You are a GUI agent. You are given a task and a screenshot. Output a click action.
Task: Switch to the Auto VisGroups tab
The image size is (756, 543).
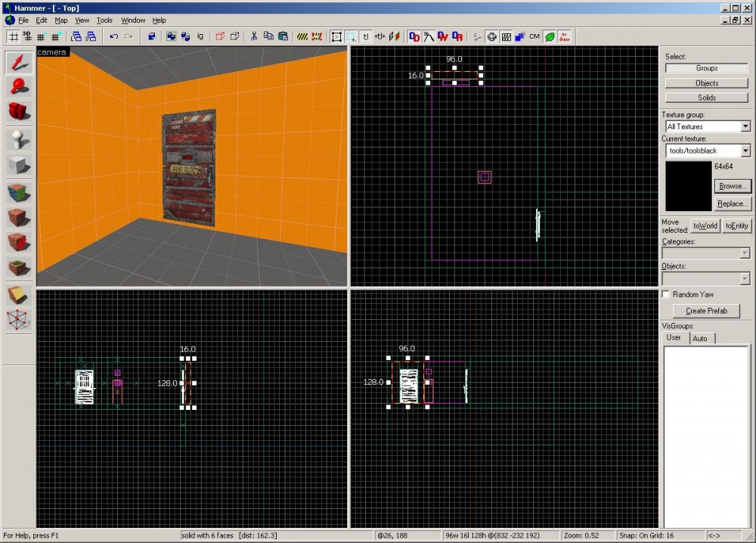(x=702, y=338)
